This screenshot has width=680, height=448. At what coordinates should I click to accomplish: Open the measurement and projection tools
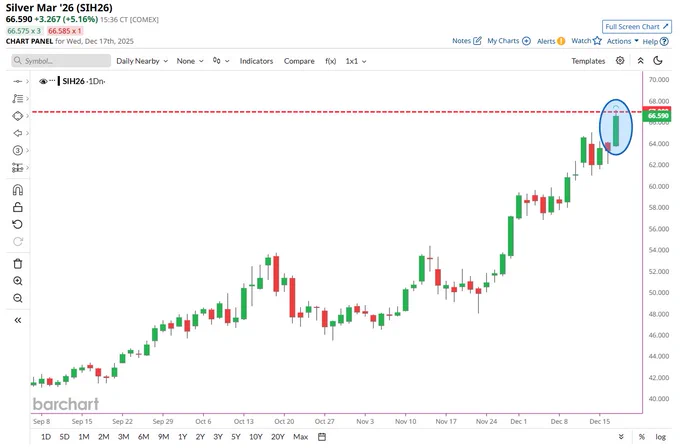17,167
